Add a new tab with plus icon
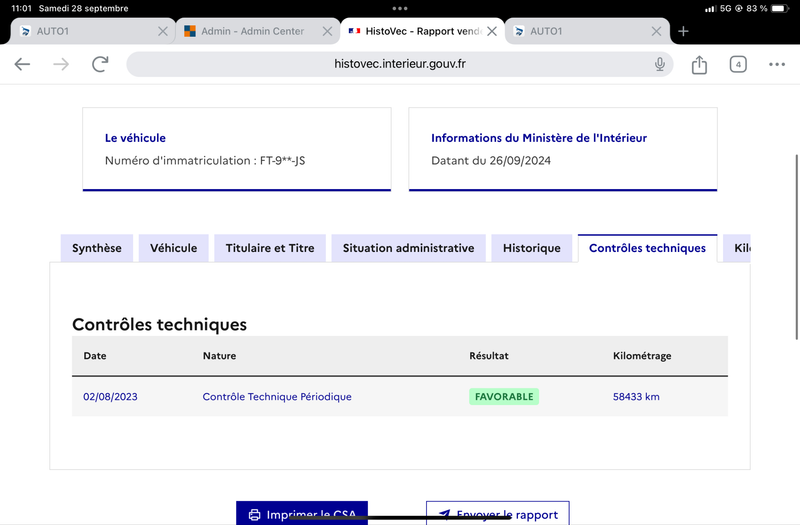This screenshot has height=525, width=800. tap(683, 31)
